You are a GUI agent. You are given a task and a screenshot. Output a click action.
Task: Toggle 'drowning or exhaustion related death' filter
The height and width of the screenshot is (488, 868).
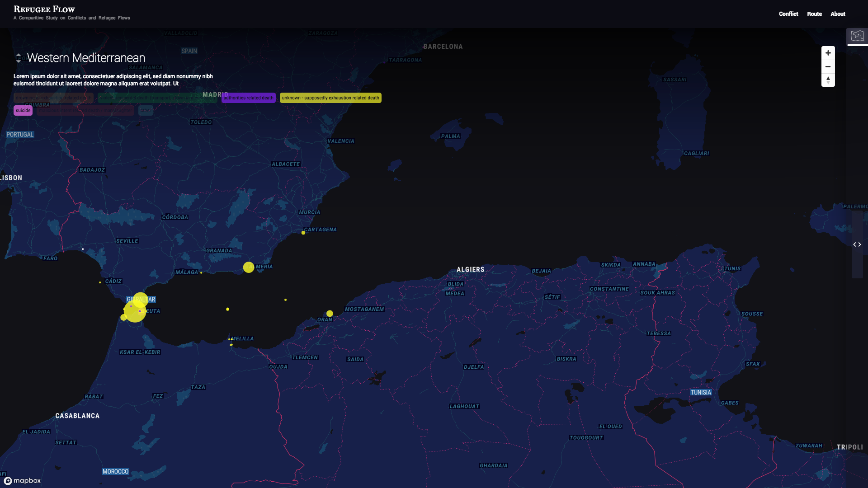click(x=53, y=98)
